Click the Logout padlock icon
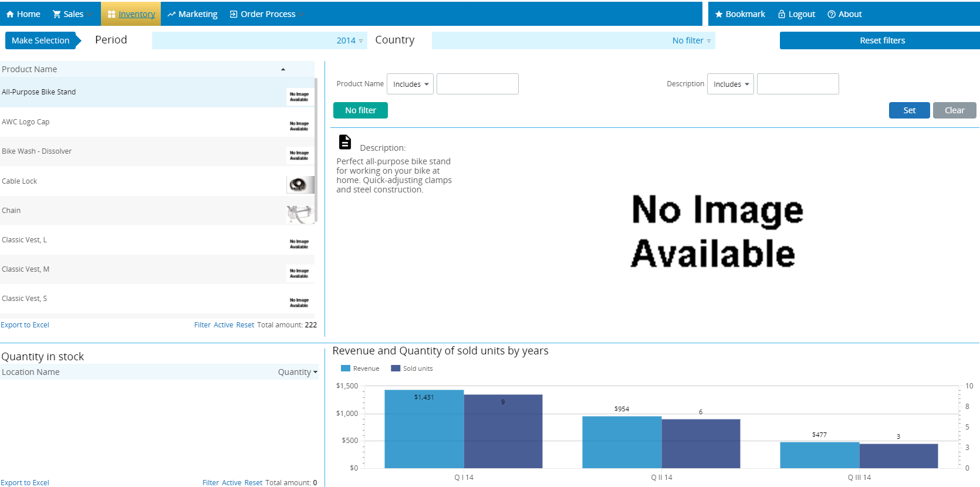 782,14
